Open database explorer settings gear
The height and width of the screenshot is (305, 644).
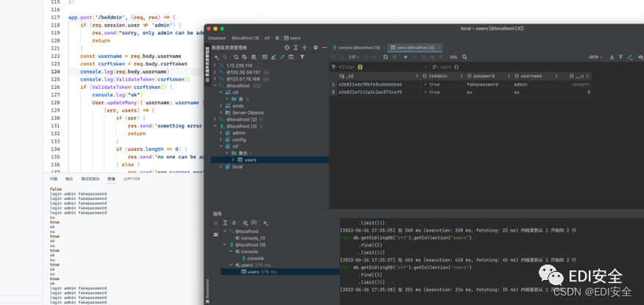pos(316,48)
